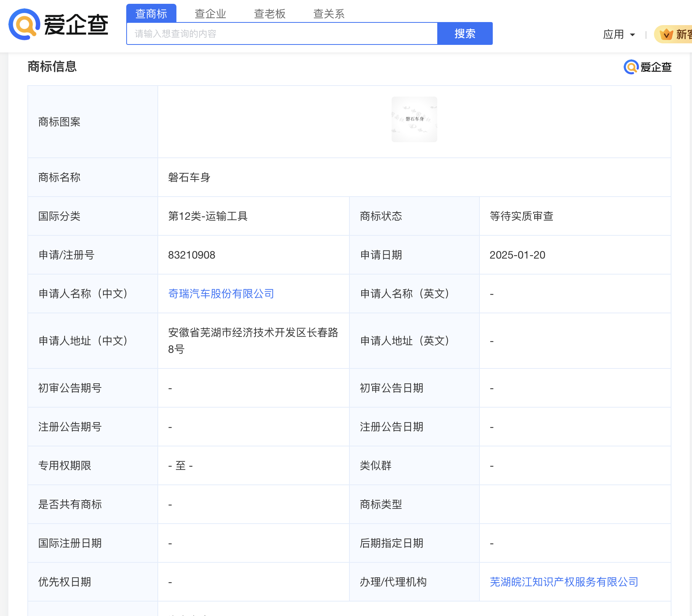Click the 专用权期限 label cell
Viewport: 692px width, 616px height.
tap(93, 465)
